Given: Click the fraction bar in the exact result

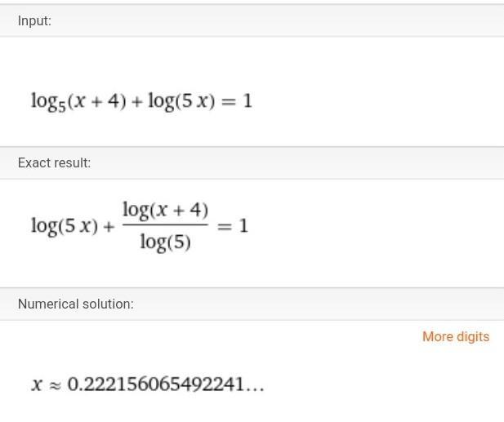Looking at the screenshot, I should tap(166, 224).
